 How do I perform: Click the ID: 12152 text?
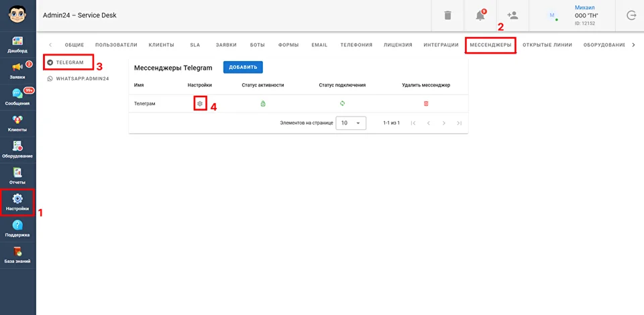[x=585, y=23]
